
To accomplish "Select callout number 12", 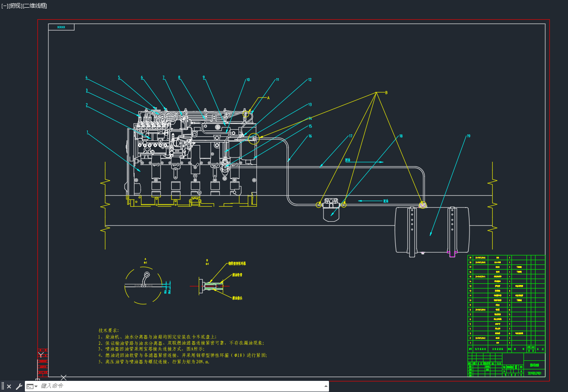I will coord(310,80).
